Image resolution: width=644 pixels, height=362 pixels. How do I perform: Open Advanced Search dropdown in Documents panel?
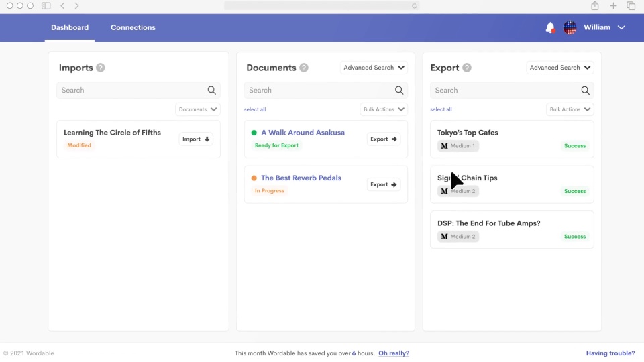pyautogui.click(x=374, y=68)
